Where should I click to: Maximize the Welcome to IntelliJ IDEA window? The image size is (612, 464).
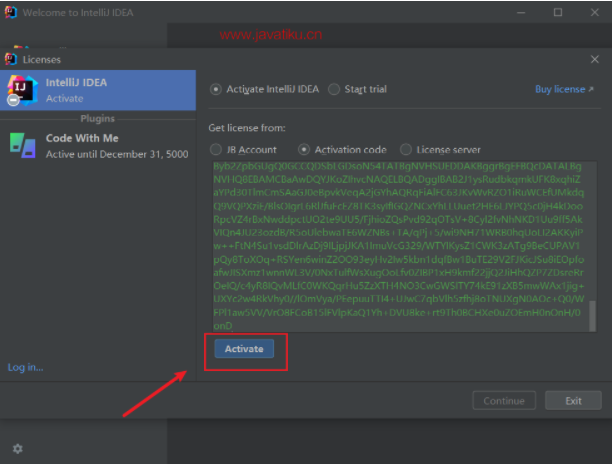(558, 12)
